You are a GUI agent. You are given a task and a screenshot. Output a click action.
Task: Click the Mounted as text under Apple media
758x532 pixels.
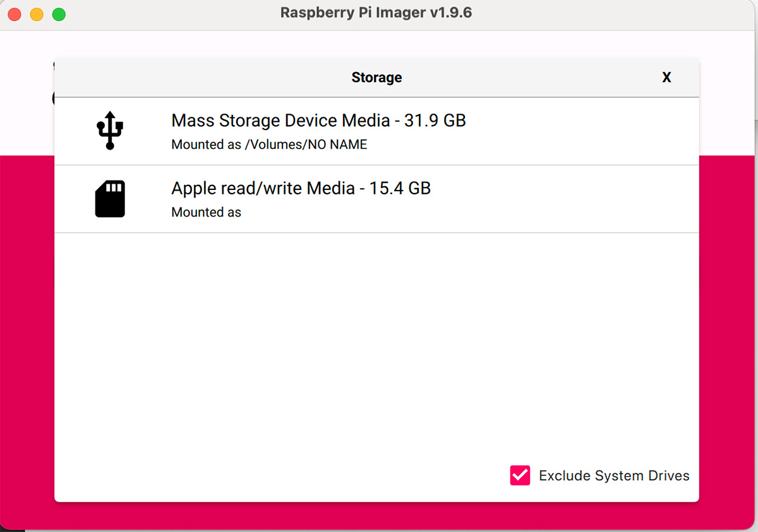[x=206, y=212]
